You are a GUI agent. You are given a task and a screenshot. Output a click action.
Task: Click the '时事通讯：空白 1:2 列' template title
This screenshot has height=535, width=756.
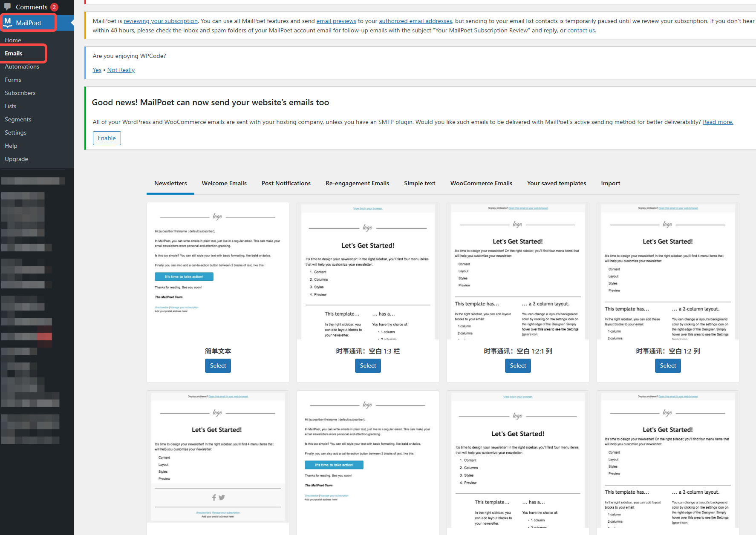(668, 351)
